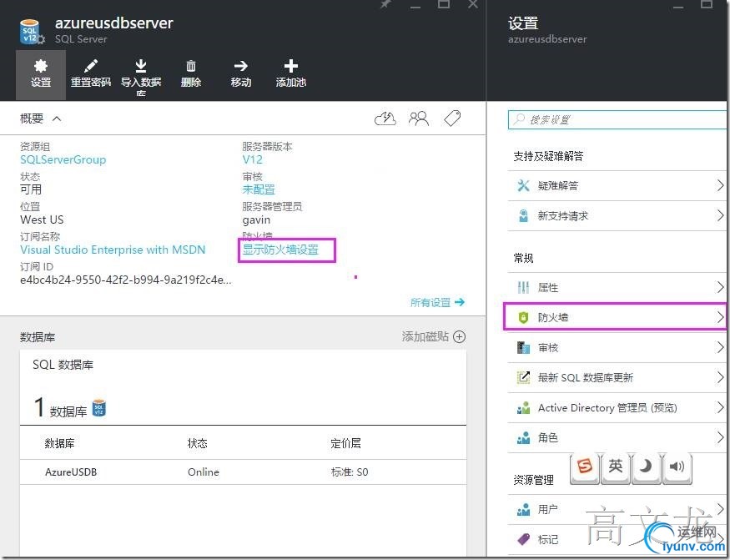Click the subscription ID e4bc4b24 value
This screenshot has width=730, height=560.
click(126, 280)
